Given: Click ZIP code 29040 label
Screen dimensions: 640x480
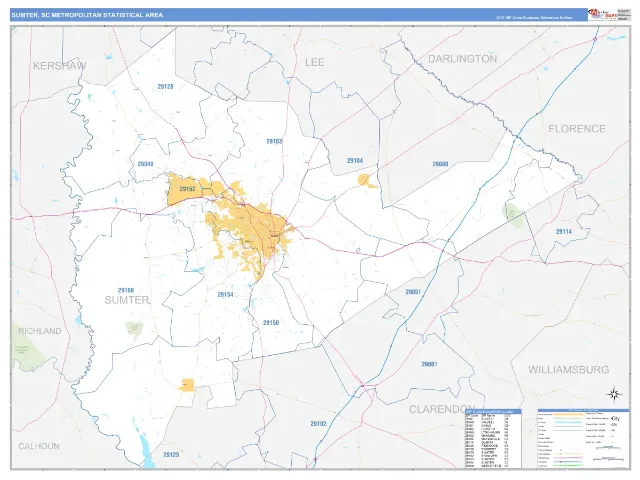Looking at the screenshot, I should [145, 164].
